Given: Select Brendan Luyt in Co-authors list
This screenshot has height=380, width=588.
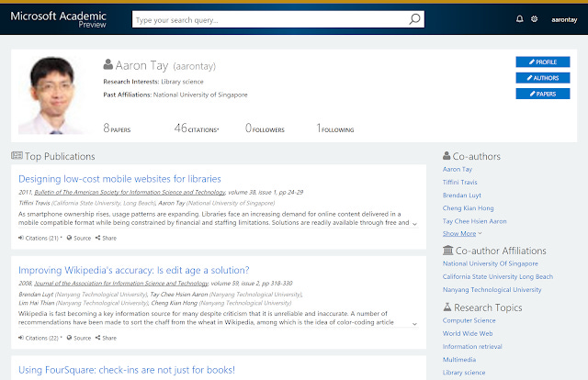Looking at the screenshot, I should [x=461, y=196].
